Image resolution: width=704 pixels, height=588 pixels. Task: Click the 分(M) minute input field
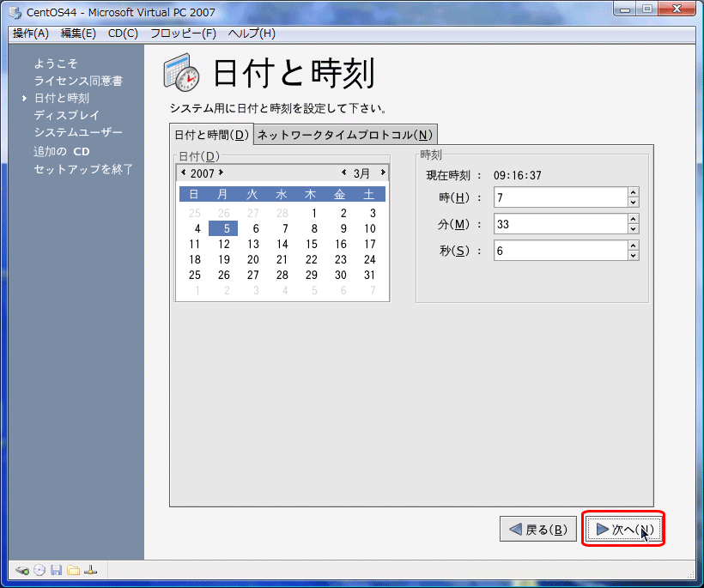(561, 224)
